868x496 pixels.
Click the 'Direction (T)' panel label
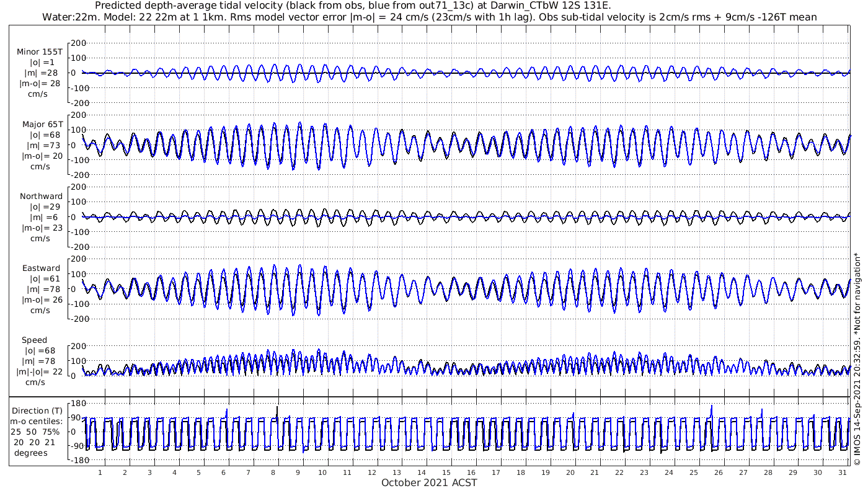point(37,410)
